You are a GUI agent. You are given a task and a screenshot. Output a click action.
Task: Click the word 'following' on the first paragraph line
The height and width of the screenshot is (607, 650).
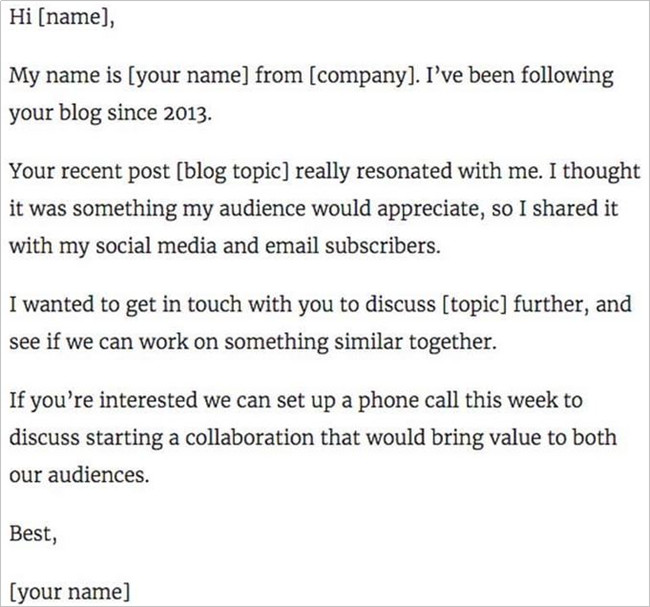567,75
